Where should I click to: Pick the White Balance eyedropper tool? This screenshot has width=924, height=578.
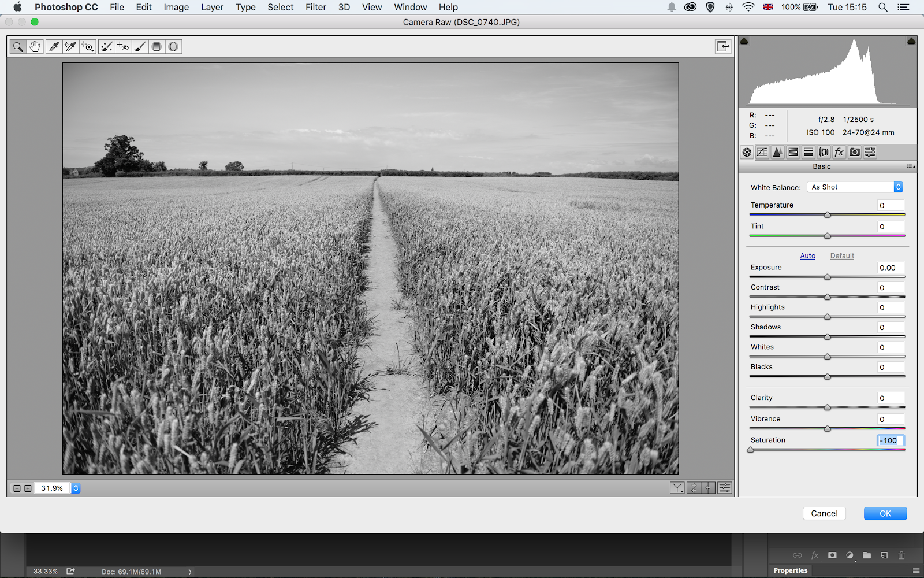click(54, 47)
